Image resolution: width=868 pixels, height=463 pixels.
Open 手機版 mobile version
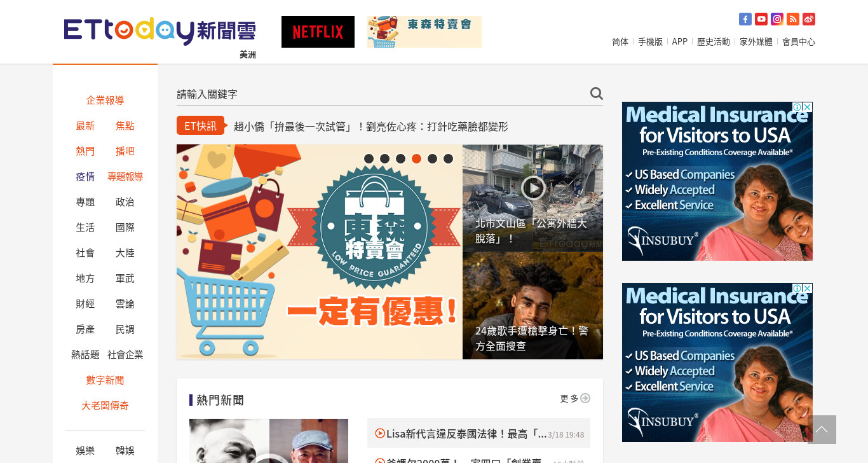pos(650,42)
